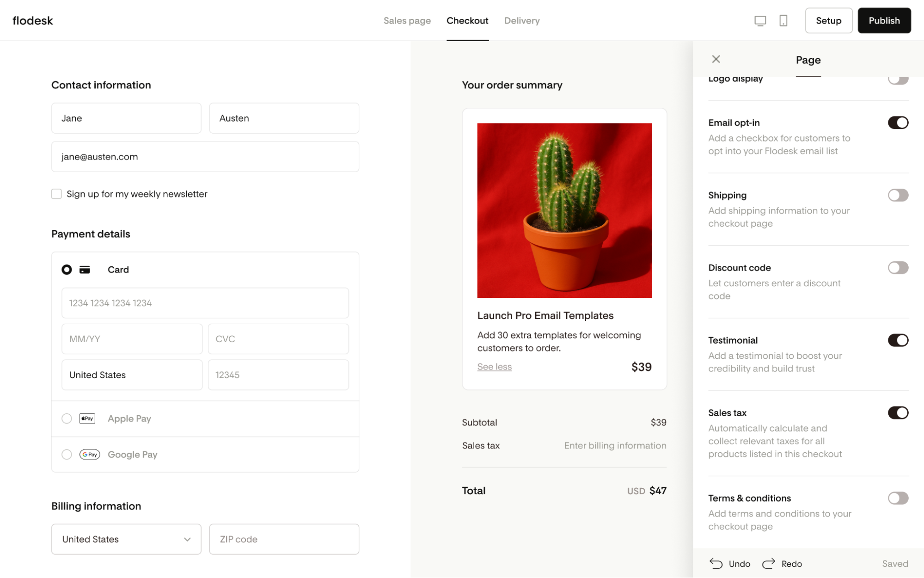Turn on the Discount code toggle

898,268
